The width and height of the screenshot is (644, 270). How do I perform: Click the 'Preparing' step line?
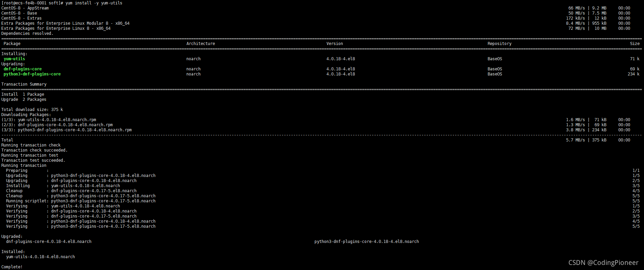point(27,171)
